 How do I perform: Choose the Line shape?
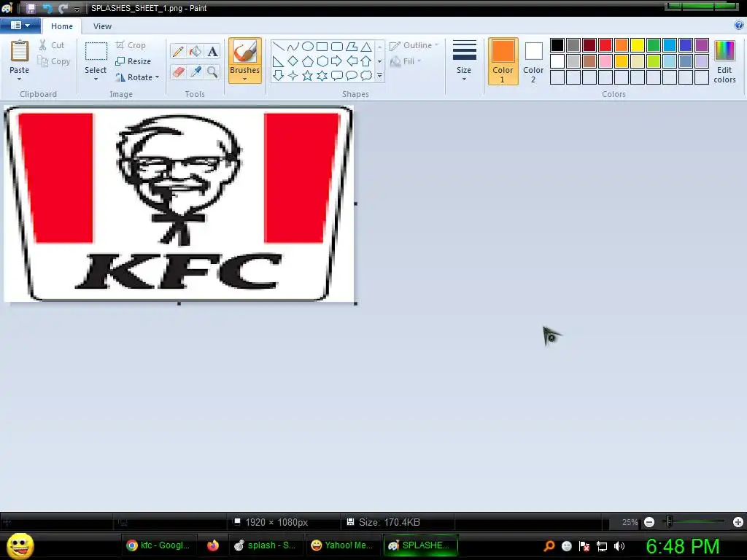[278, 46]
